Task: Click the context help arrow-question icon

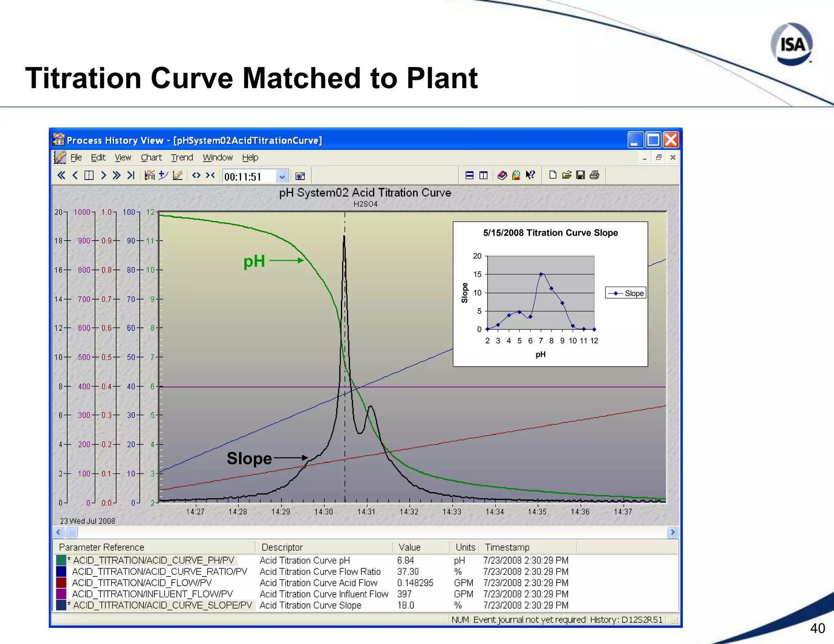Action: 530,175
